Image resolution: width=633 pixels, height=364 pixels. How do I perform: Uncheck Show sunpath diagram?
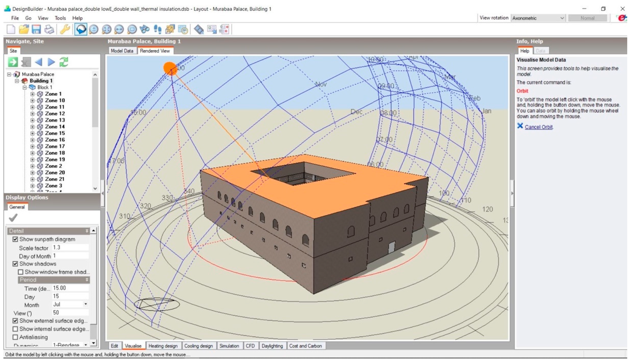(x=15, y=239)
